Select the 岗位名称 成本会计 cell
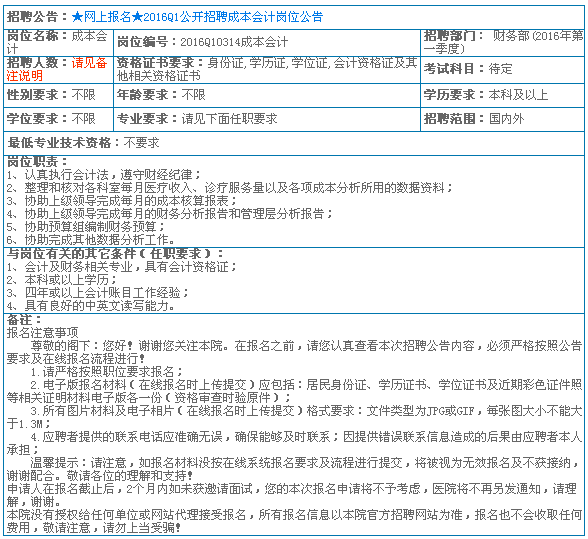588x539 pixels. coord(58,43)
